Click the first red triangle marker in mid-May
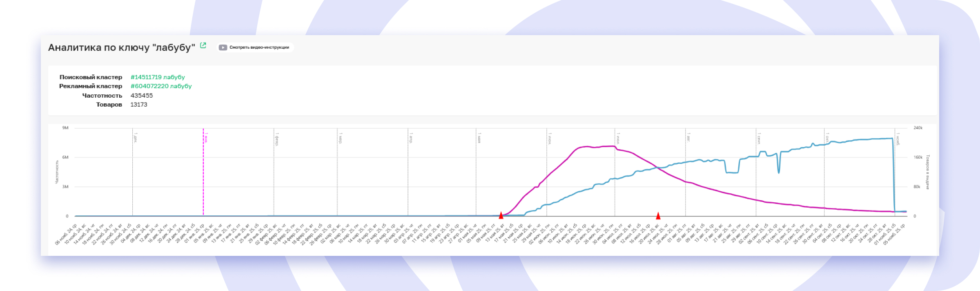This screenshot has height=291, width=980. pyautogui.click(x=501, y=215)
